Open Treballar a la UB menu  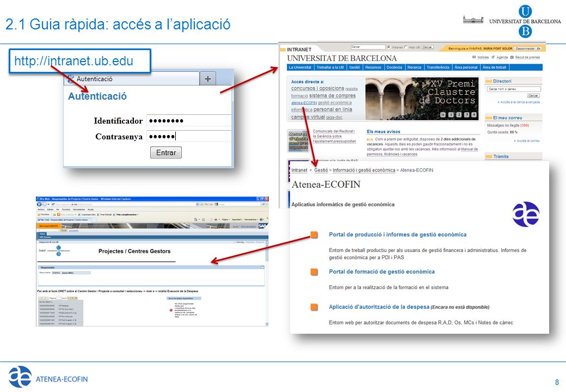330,67
